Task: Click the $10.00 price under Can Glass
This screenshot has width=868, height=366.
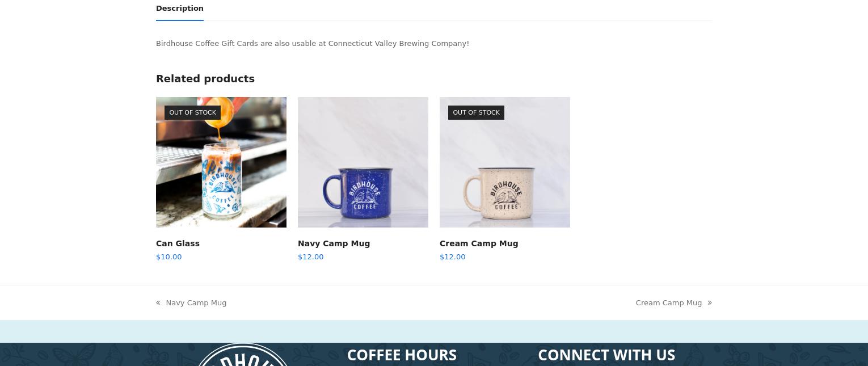Action: click(x=169, y=257)
